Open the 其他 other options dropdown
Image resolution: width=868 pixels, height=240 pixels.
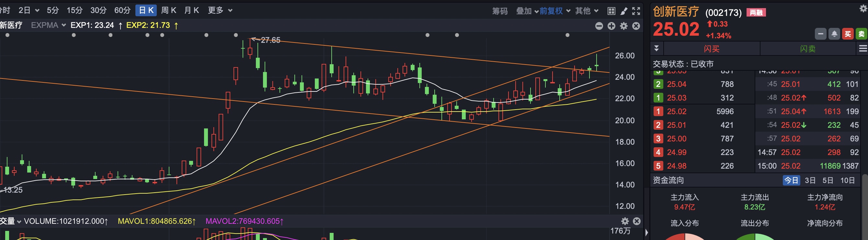click(587, 11)
